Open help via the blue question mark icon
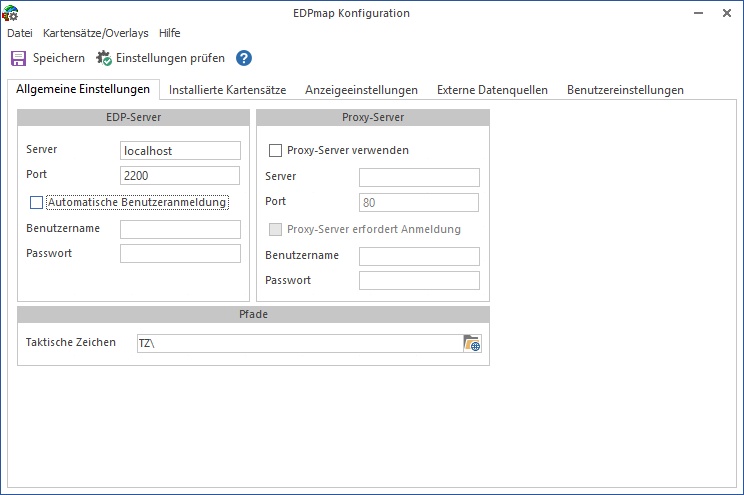The image size is (744, 495). (244, 58)
